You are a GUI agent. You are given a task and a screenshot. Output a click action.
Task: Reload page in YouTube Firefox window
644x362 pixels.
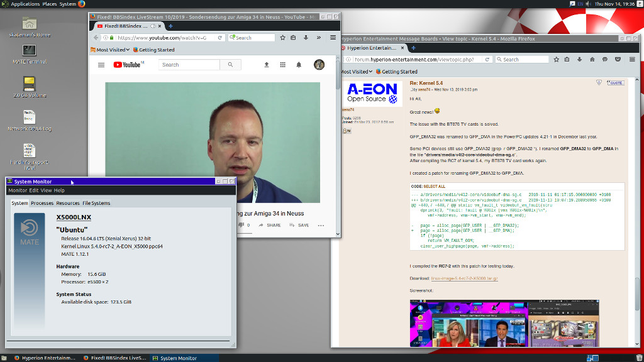(219, 37)
